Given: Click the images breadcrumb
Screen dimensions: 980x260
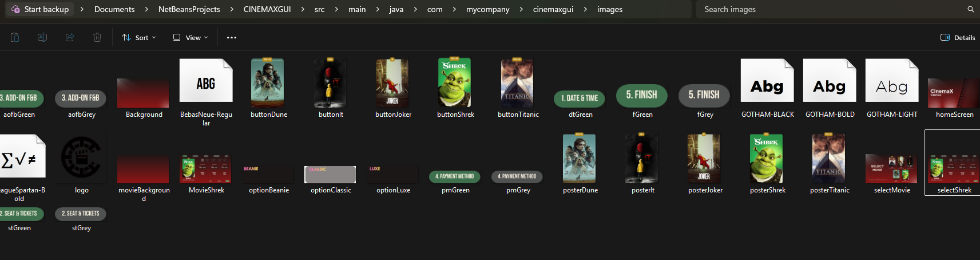Looking at the screenshot, I should tap(610, 9).
